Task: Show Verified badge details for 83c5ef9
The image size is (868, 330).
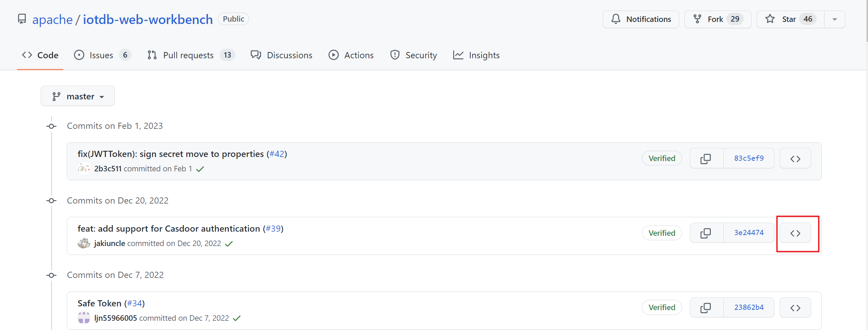Action: coord(662,158)
